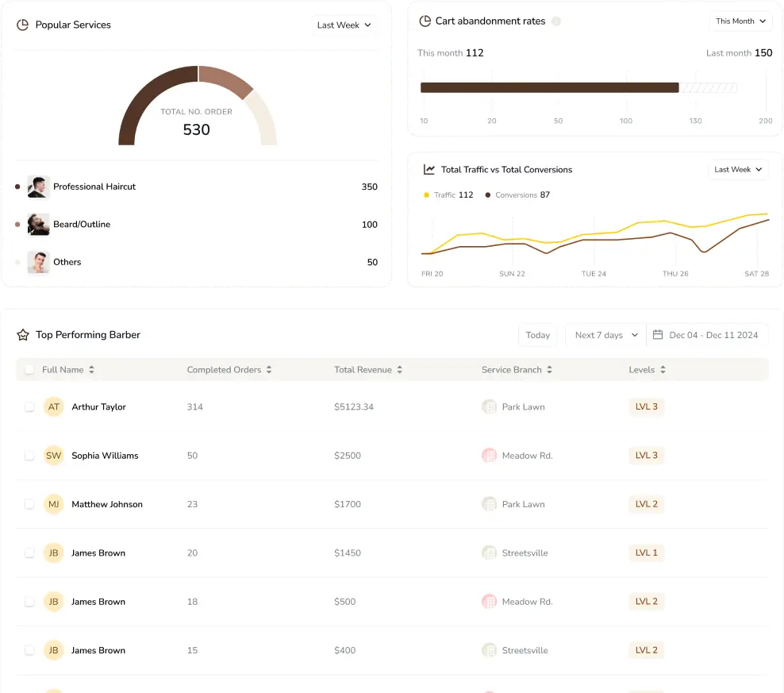This screenshot has height=693, width=784.
Task: Switch to the Today tab
Action: pos(537,334)
